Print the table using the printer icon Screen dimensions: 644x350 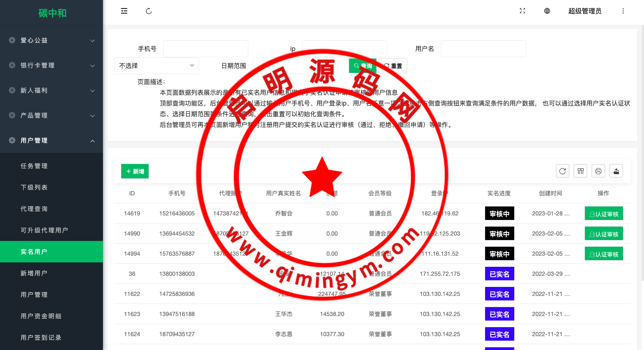598,171
